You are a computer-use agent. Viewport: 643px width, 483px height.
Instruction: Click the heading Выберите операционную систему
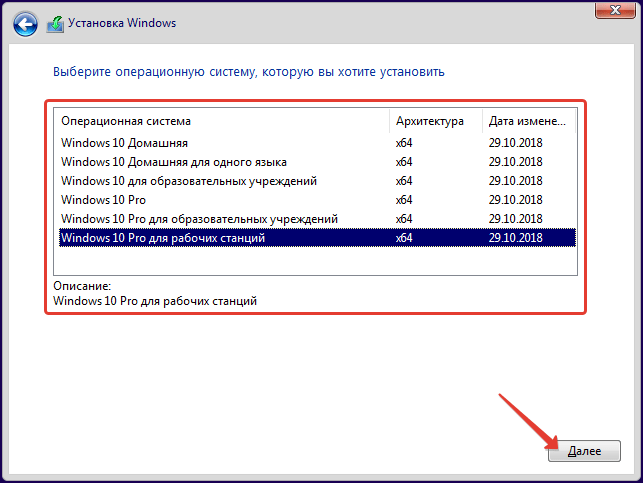pyautogui.click(x=249, y=72)
